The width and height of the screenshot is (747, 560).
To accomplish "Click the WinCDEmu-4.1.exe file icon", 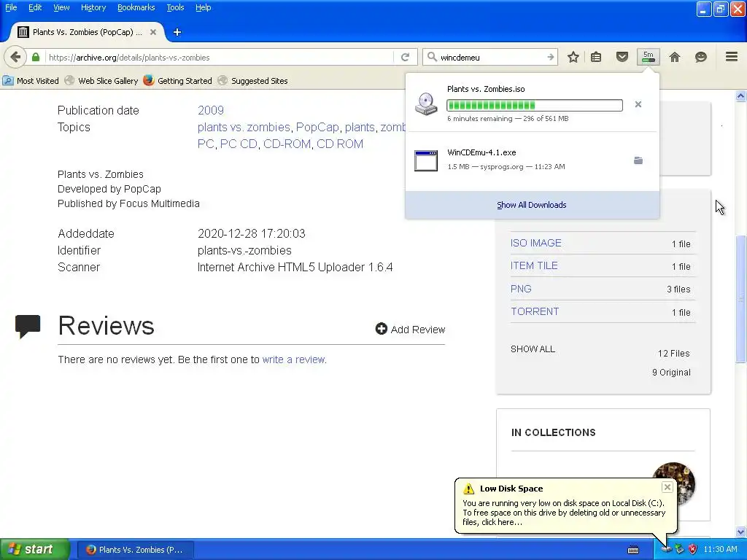I will (x=426, y=160).
